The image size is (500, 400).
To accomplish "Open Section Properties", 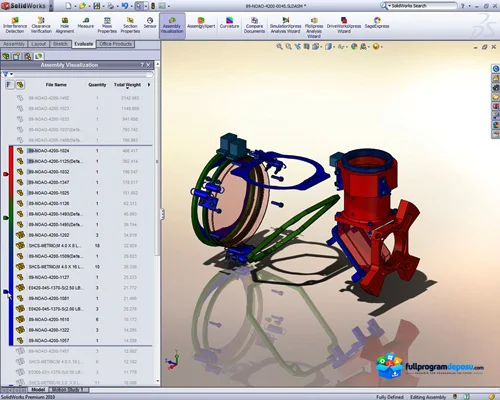I will coord(130,25).
